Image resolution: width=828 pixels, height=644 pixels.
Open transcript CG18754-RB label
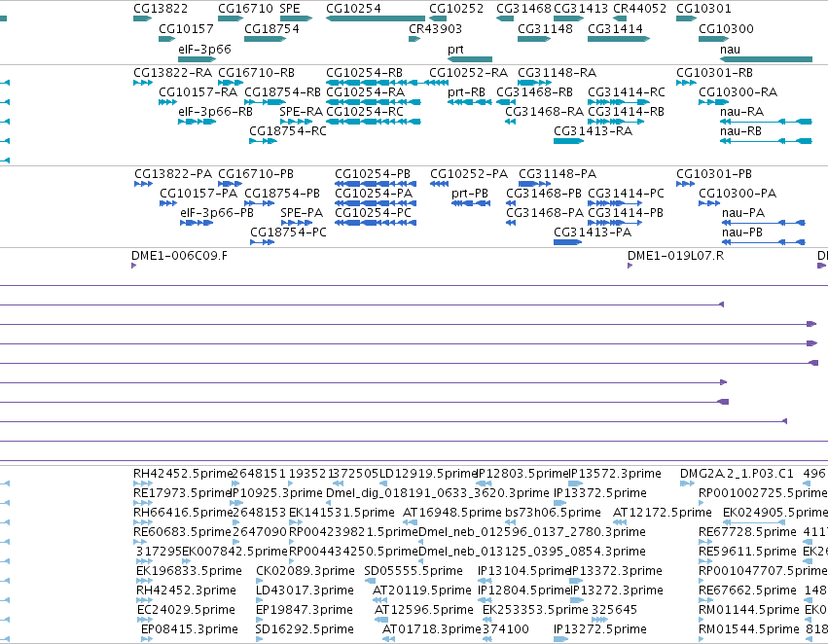(282, 91)
